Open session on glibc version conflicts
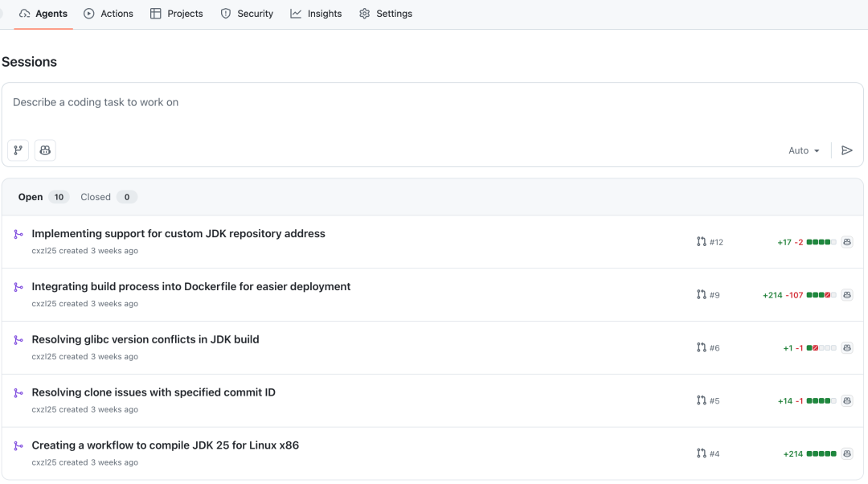868x484 pixels. pos(145,339)
